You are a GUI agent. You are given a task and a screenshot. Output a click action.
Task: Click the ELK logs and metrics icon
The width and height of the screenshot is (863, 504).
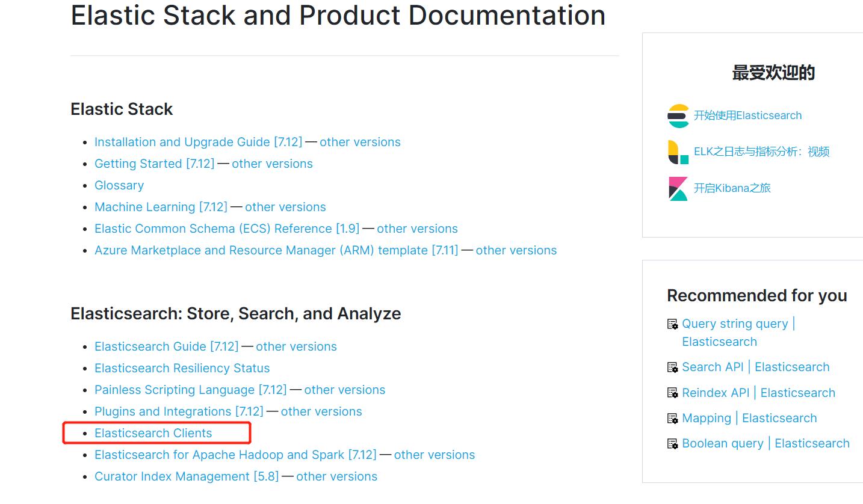click(x=678, y=152)
